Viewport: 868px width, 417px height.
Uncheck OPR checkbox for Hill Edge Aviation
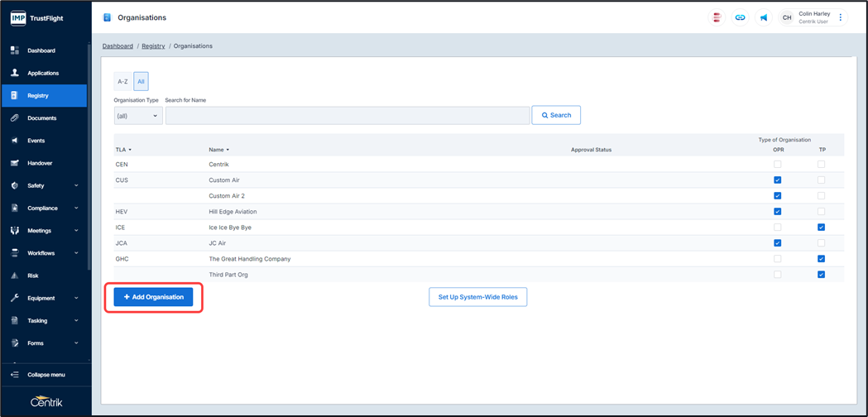tap(777, 212)
